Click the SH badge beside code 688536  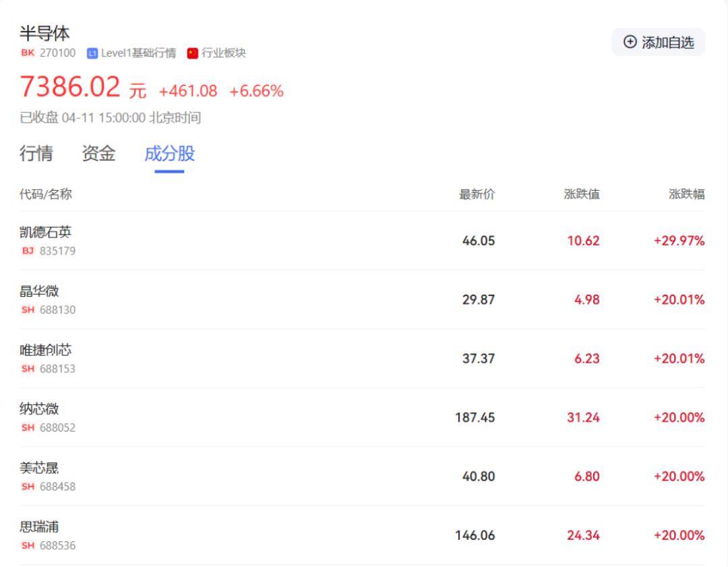coord(28,545)
